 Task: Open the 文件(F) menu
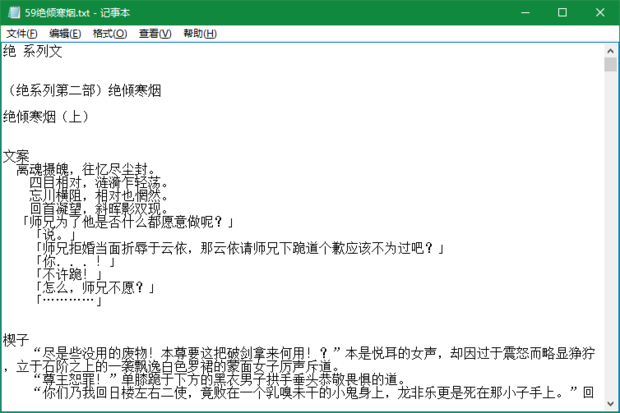(x=21, y=33)
